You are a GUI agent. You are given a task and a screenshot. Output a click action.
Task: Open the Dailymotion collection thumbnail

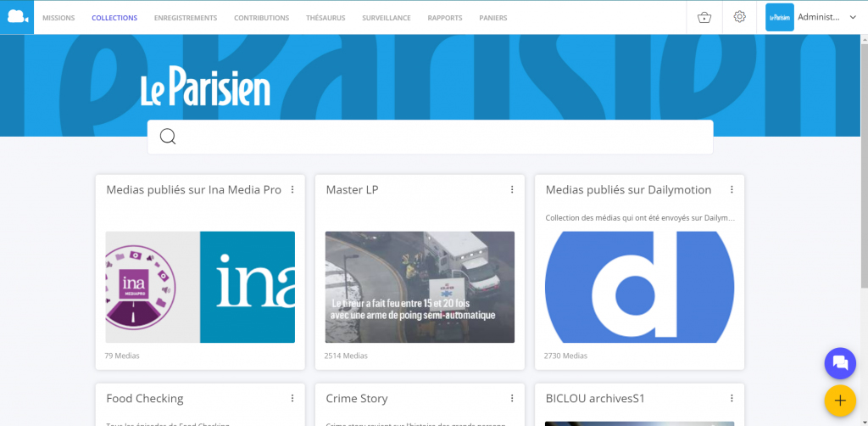pyautogui.click(x=639, y=287)
